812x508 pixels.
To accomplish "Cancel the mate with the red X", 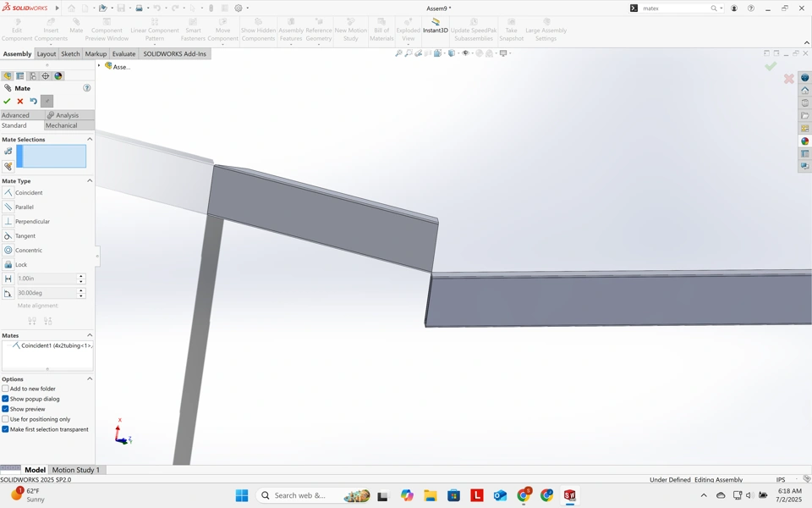I will coord(20,101).
